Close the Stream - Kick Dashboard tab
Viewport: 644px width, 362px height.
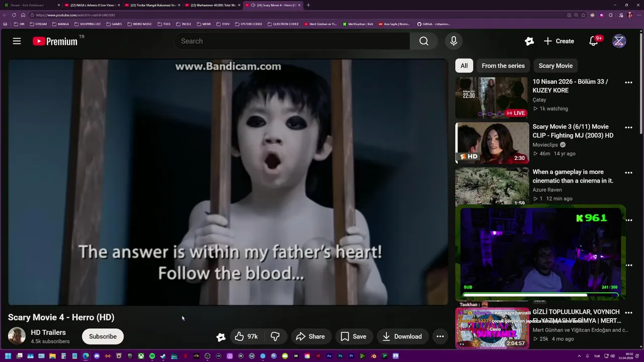click(x=59, y=5)
